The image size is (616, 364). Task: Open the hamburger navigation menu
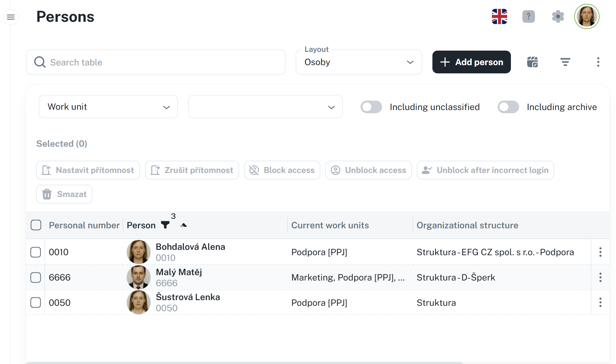11,17
